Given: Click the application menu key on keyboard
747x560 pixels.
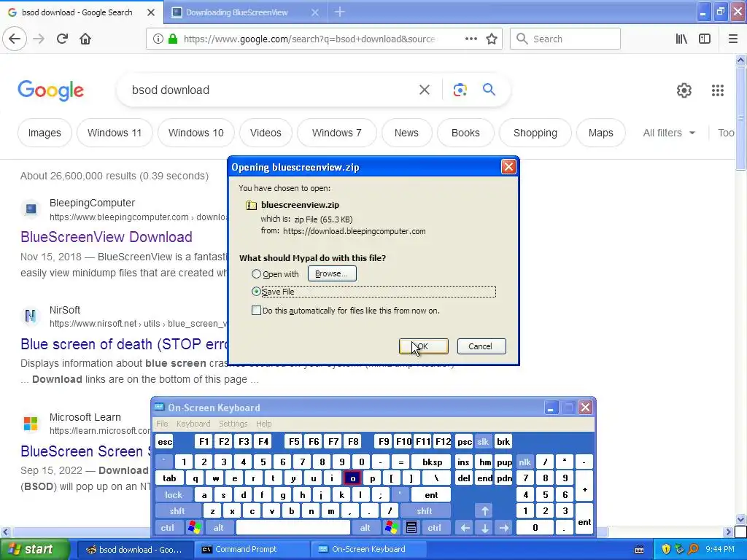Looking at the screenshot, I should 411,527.
